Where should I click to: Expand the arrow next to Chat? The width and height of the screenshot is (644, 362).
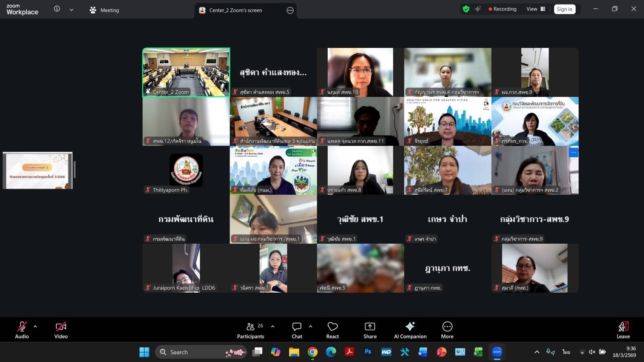pos(311,327)
